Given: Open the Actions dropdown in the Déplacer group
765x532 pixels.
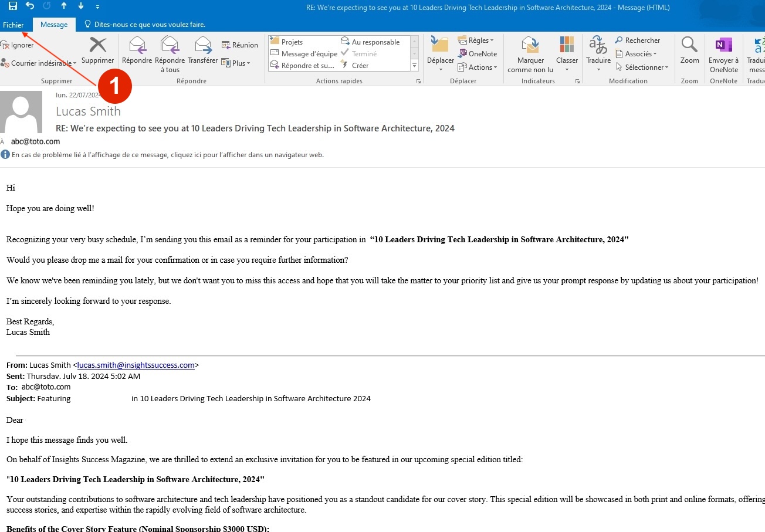Looking at the screenshot, I should [x=478, y=67].
